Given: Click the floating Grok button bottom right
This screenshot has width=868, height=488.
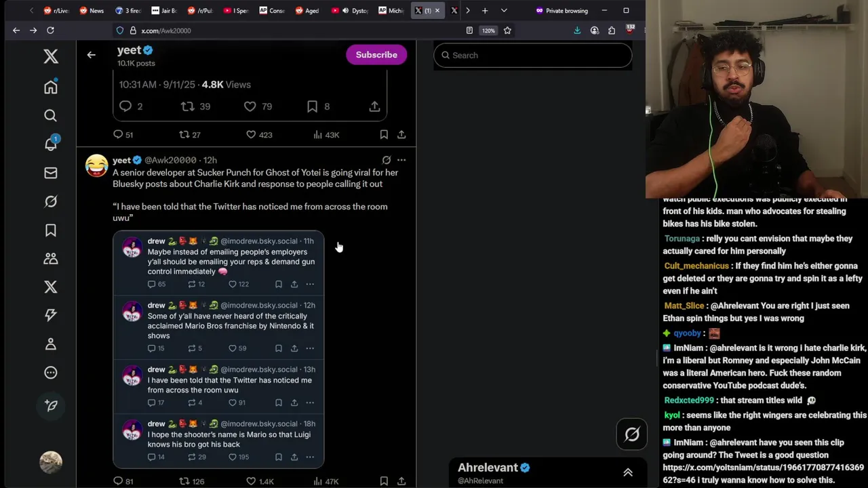Looking at the screenshot, I should [x=632, y=434].
